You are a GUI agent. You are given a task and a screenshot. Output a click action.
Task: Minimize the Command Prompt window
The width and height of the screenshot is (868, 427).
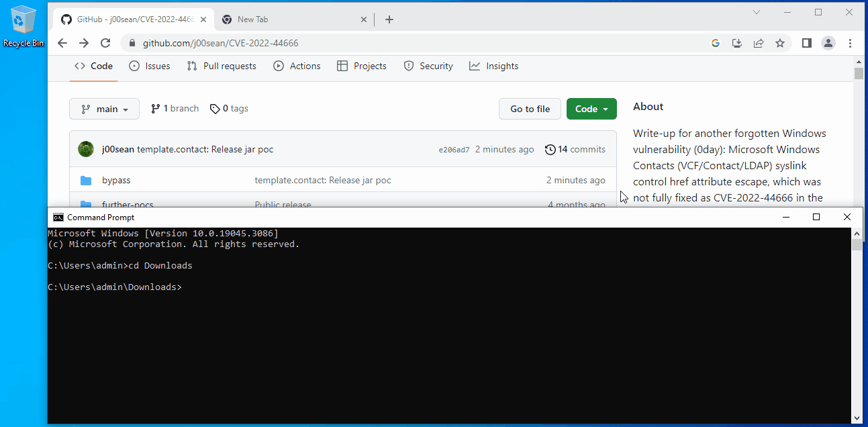pyautogui.click(x=785, y=217)
